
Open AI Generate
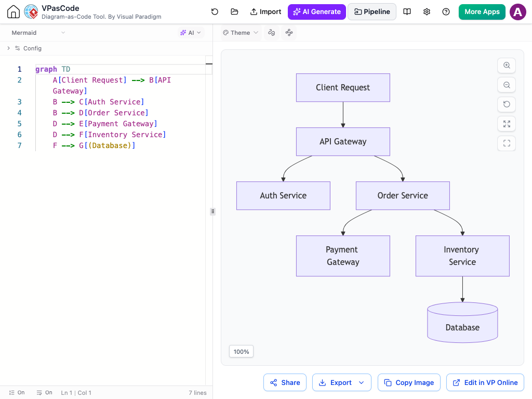(x=317, y=11)
